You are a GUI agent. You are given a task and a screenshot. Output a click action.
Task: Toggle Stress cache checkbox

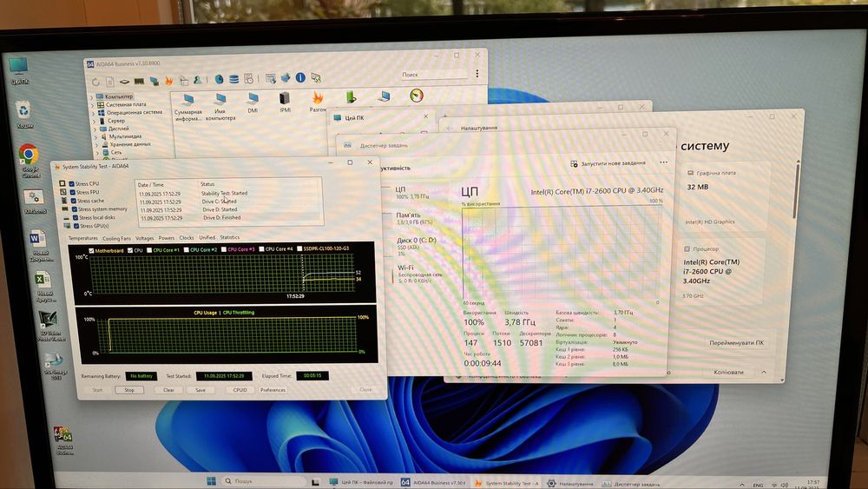[73, 201]
